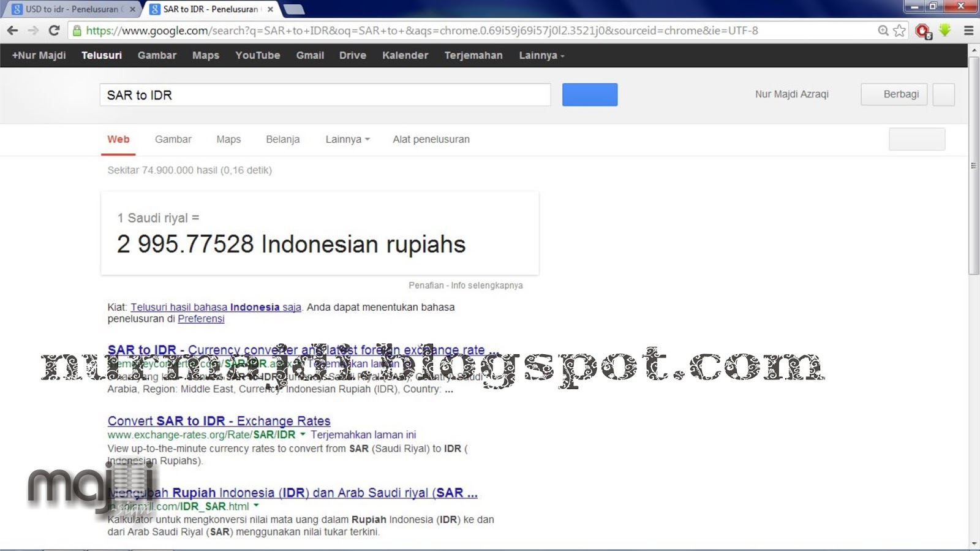The image size is (980, 551).
Task: Select the Maps results tab
Action: (x=228, y=139)
